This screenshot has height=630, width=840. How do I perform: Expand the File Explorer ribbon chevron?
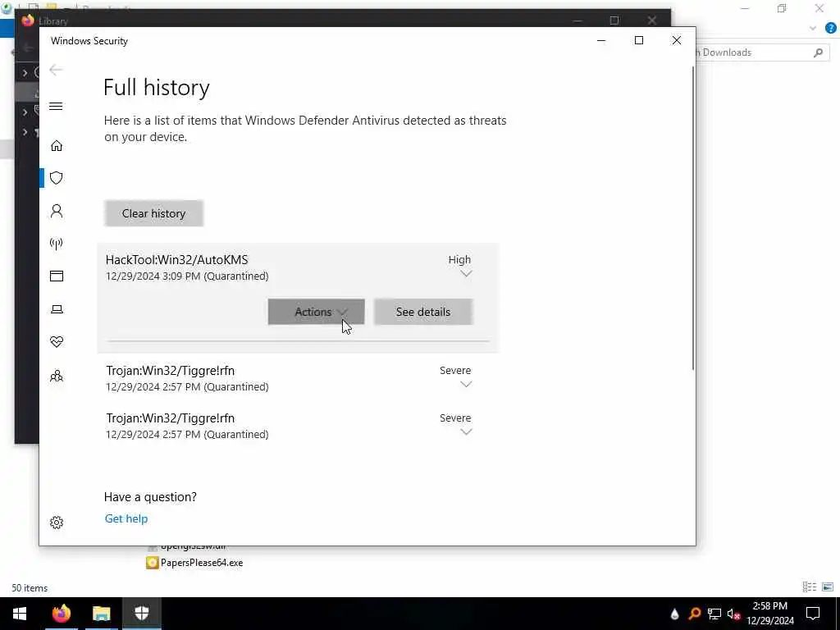813,29
